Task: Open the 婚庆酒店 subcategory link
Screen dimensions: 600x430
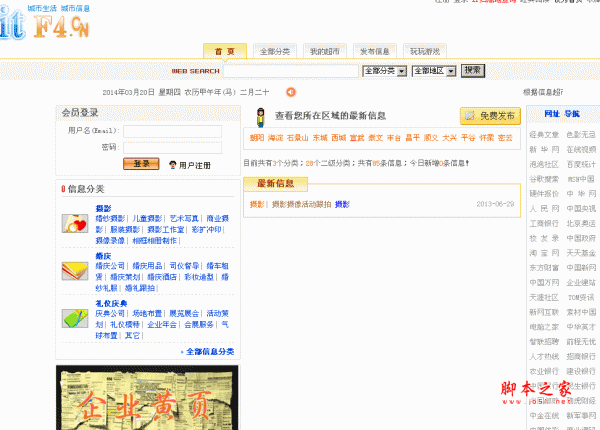Action: [x=162, y=277]
